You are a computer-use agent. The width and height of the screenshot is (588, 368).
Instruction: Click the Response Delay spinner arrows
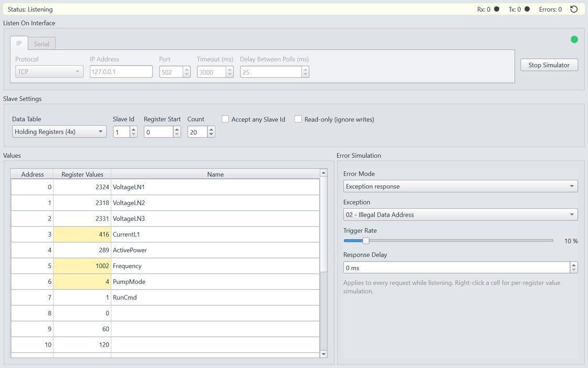coord(574,268)
